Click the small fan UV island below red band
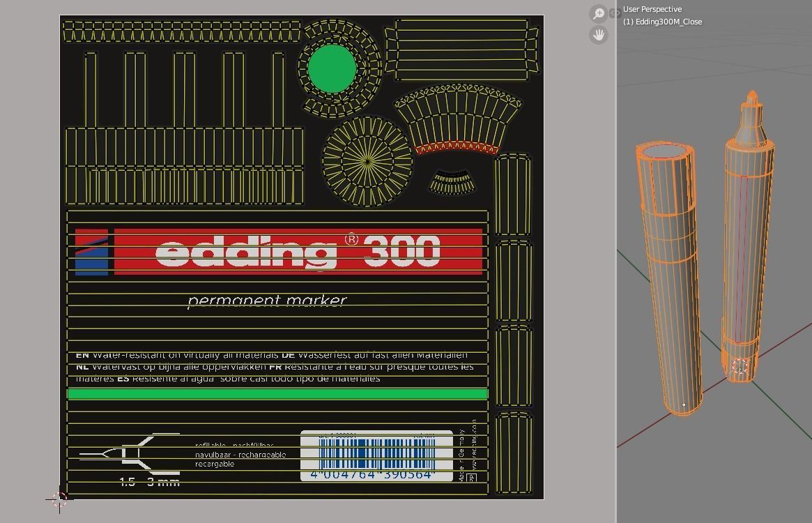Viewport: 812px width, 523px height. click(452, 182)
